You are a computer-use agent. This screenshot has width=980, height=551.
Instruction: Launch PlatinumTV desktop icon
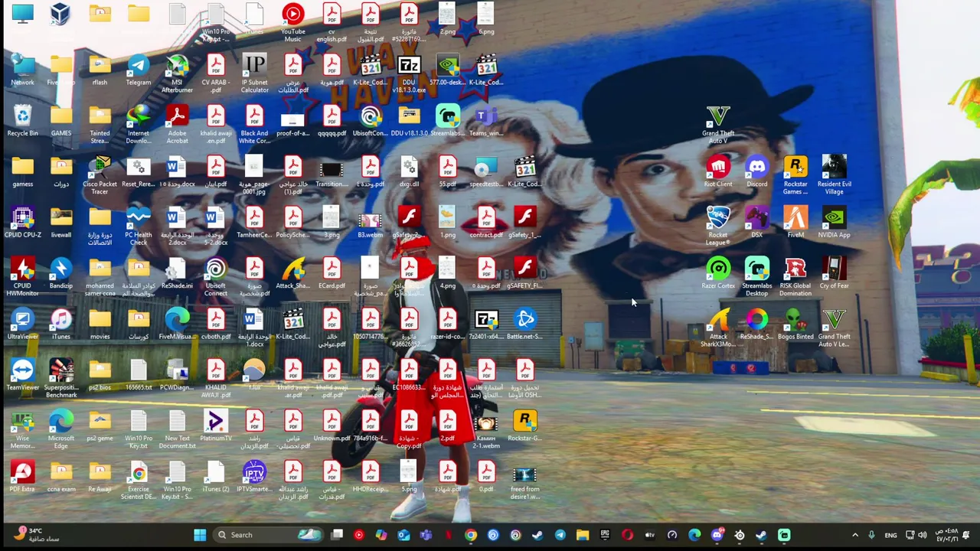(215, 426)
